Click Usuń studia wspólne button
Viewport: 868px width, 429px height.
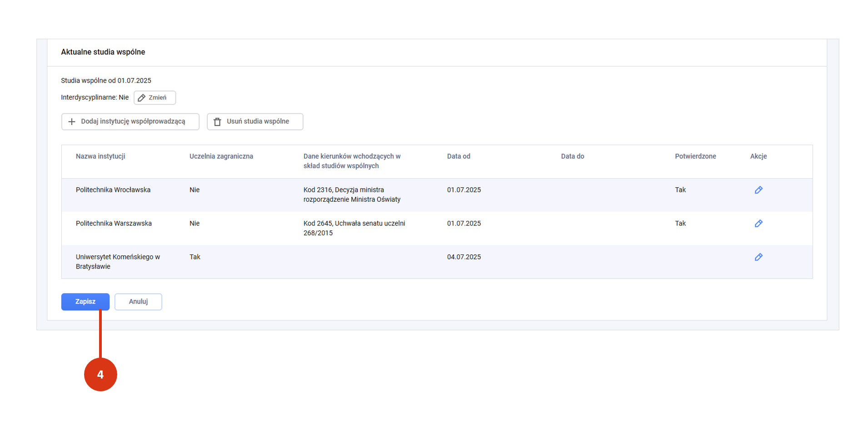[x=255, y=122]
